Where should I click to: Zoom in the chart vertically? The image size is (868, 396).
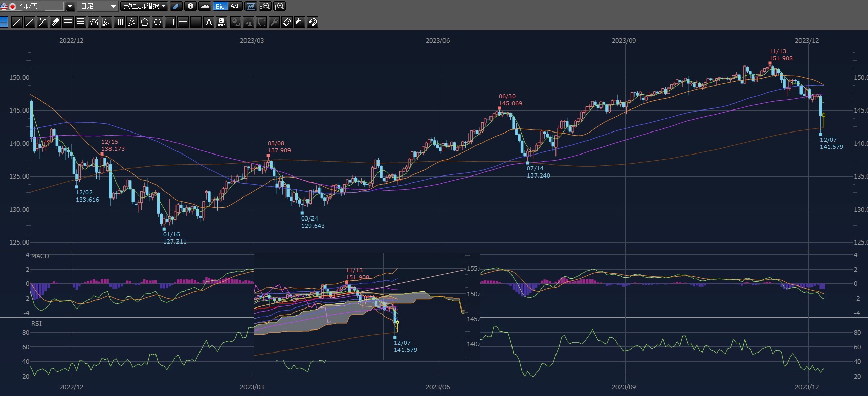tap(279, 6)
